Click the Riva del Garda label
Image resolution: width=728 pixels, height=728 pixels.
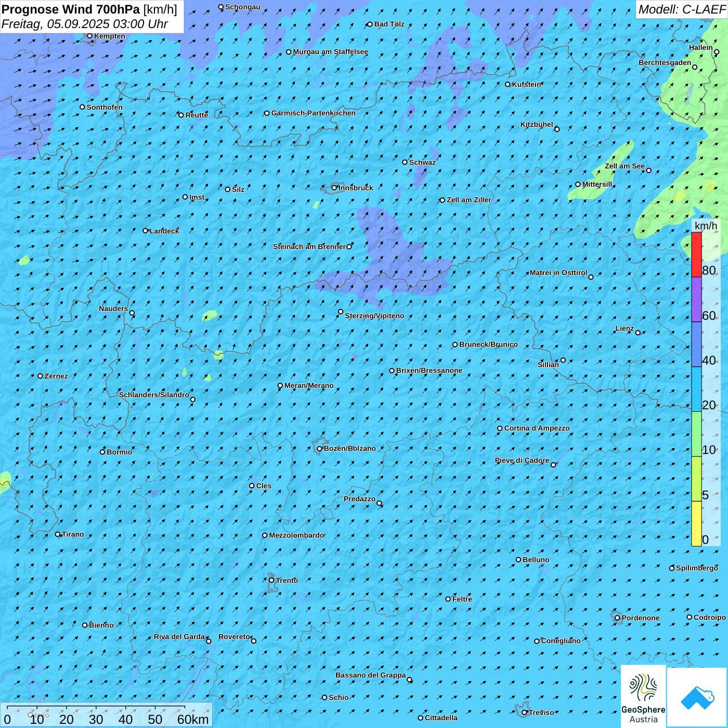pyautogui.click(x=179, y=636)
